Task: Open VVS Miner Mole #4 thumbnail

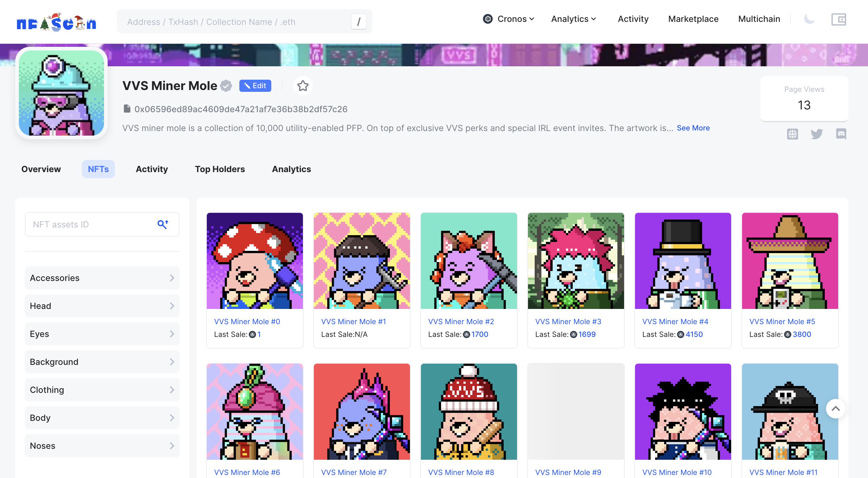Action: tap(683, 261)
